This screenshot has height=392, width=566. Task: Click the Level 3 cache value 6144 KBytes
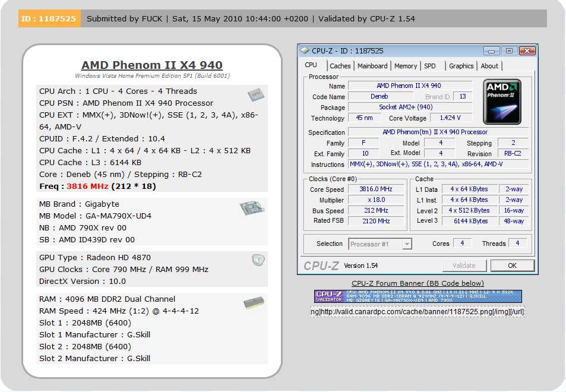click(471, 221)
